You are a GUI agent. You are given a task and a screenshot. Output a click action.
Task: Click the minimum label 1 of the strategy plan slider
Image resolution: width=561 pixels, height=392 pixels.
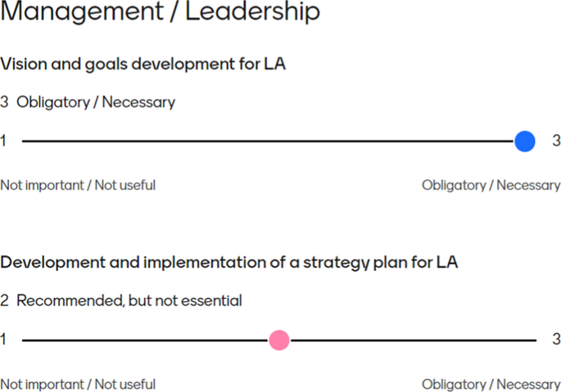click(3, 340)
